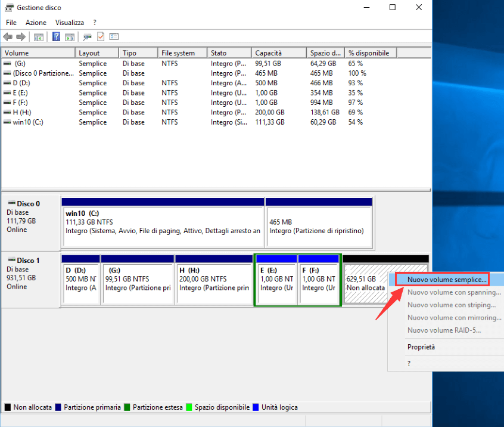Click the show/hide console tree icon

click(x=39, y=37)
